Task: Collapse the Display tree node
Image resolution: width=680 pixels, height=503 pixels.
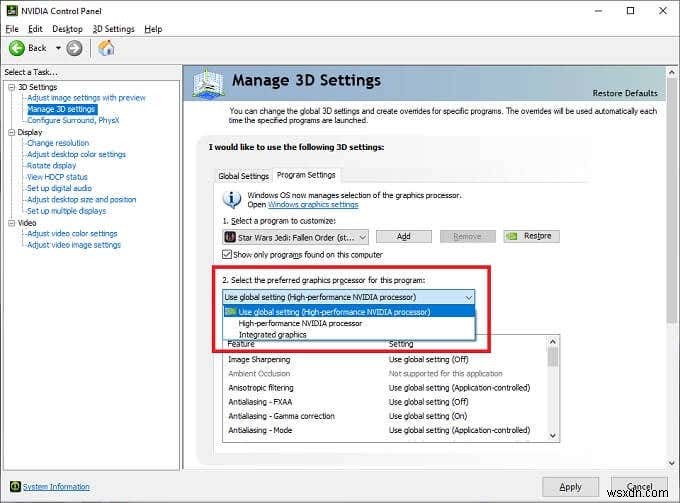Action: [x=12, y=132]
